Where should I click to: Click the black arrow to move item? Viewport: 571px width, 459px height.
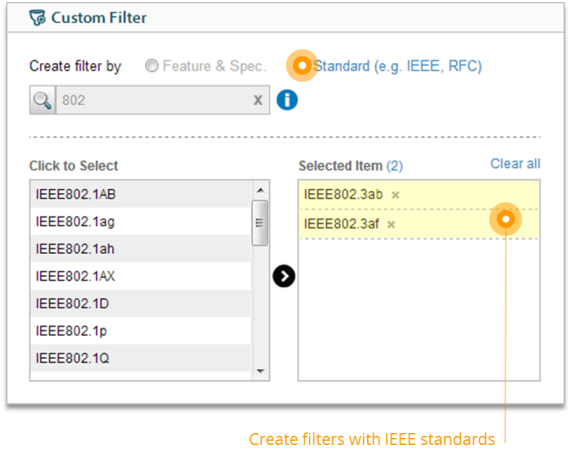(x=284, y=276)
